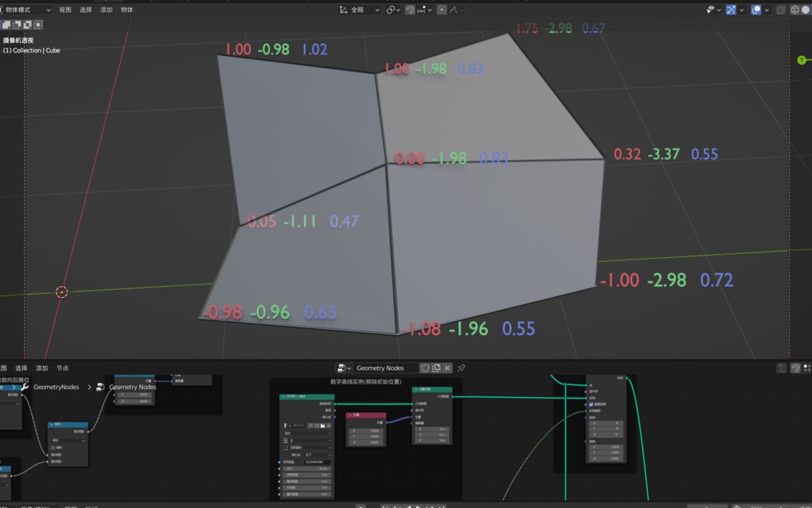Toggle checked checkbox in instance node
This screenshot has height=508, width=812.
[591, 404]
